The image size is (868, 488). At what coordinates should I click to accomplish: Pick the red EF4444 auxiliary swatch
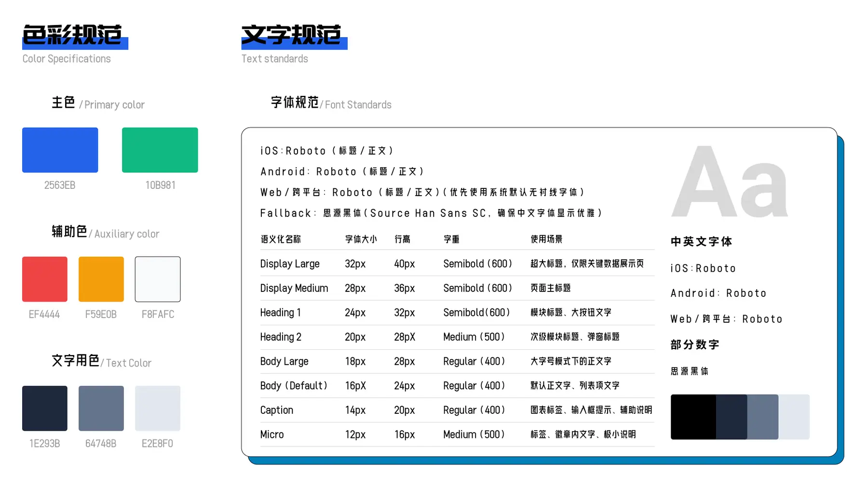point(44,279)
